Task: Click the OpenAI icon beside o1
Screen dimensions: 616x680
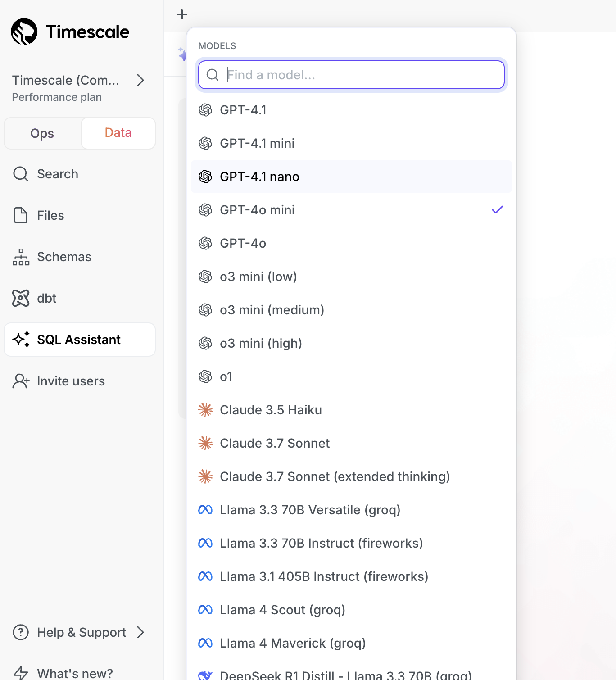Action: [205, 376]
